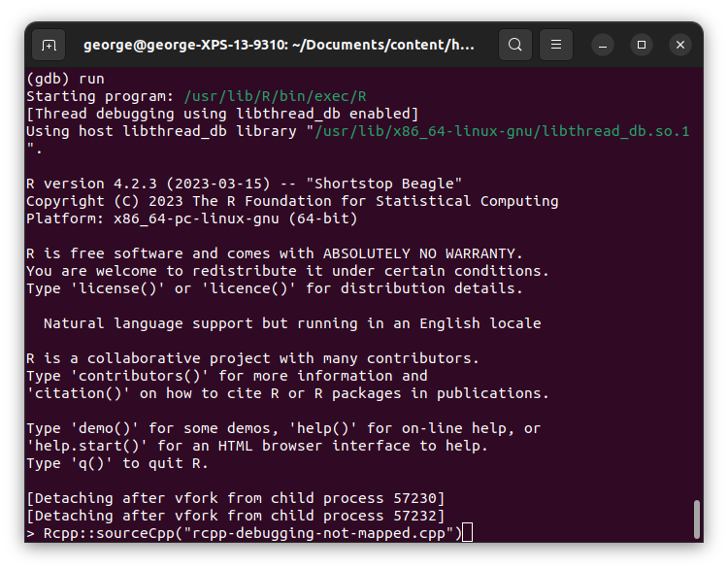Click the 'child process 57230' detaching line

point(235,498)
